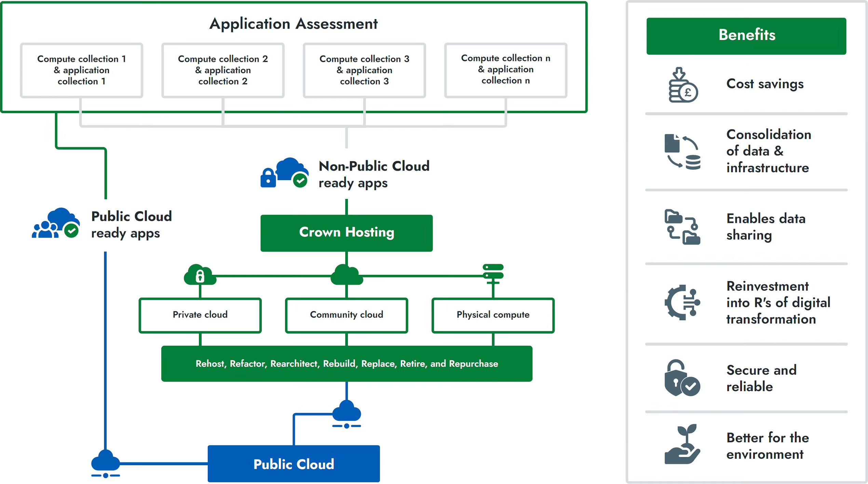Click the word "Replace" in the green bar
Screen dimensions: 868x484
pos(379,364)
